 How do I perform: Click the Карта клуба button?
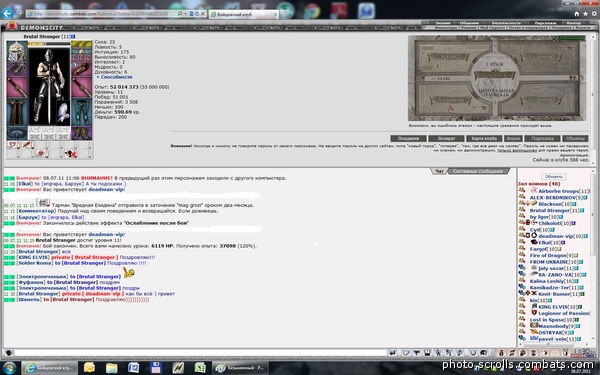pyautogui.click(x=484, y=139)
